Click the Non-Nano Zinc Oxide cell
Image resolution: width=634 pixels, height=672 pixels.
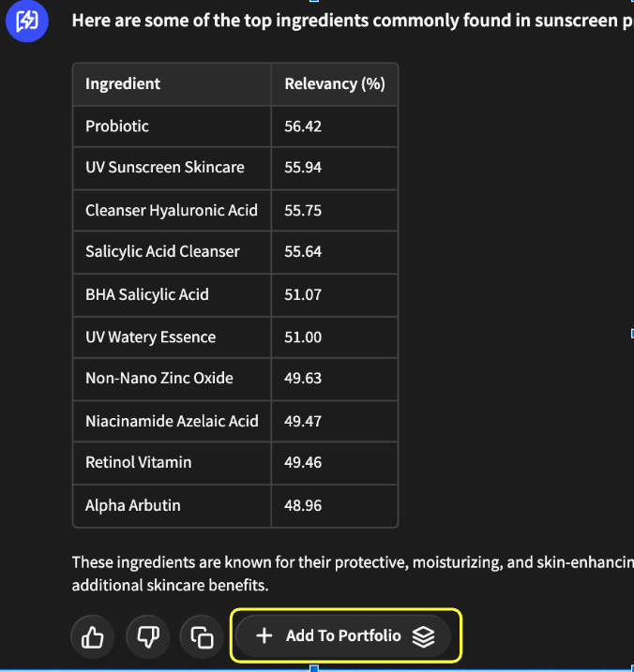point(159,378)
